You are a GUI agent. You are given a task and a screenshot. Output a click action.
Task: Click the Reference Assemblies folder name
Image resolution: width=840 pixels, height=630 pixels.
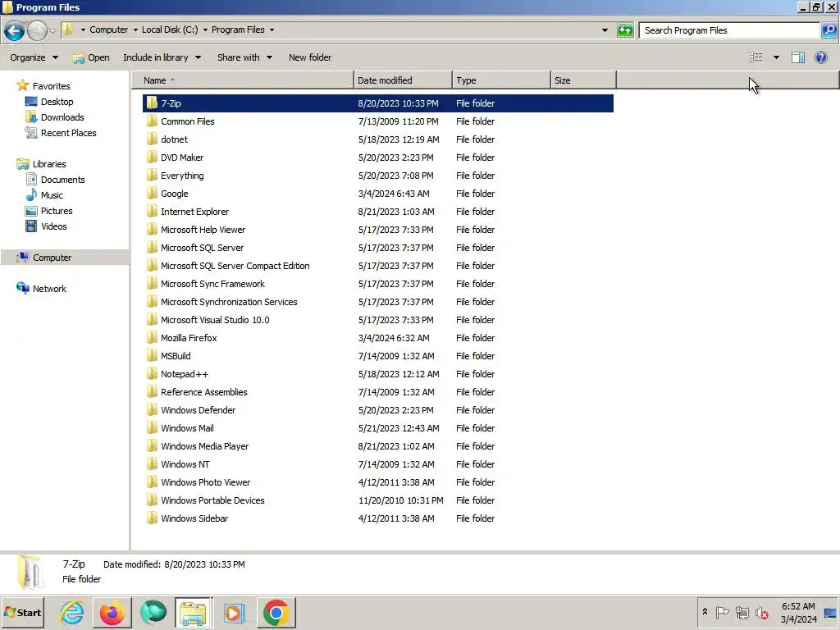click(204, 392)
